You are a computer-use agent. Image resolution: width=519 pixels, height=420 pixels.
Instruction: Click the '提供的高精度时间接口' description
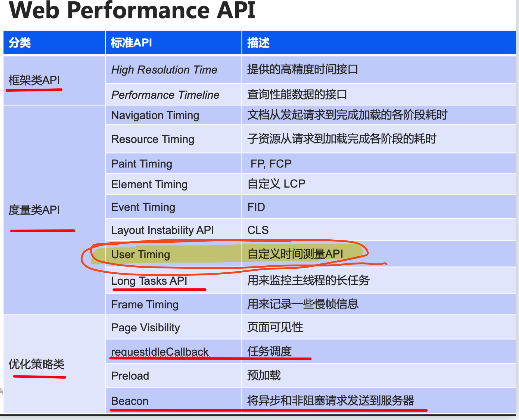pyautogui.click(x=303, y=69)
